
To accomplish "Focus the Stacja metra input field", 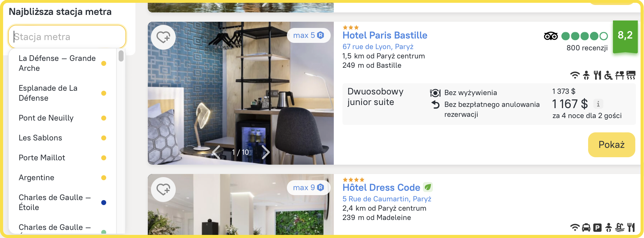I will [67, 37].
